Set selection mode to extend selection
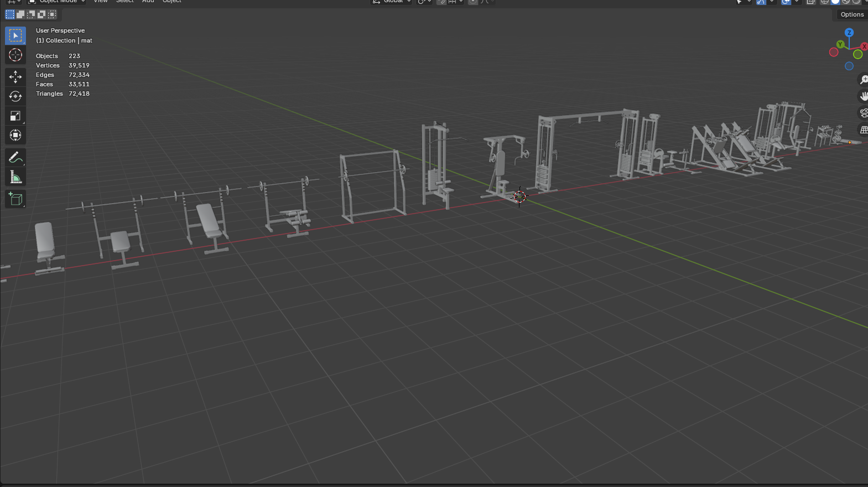The height and width of the screenshot is (487, 868). [x=20, y=14]
